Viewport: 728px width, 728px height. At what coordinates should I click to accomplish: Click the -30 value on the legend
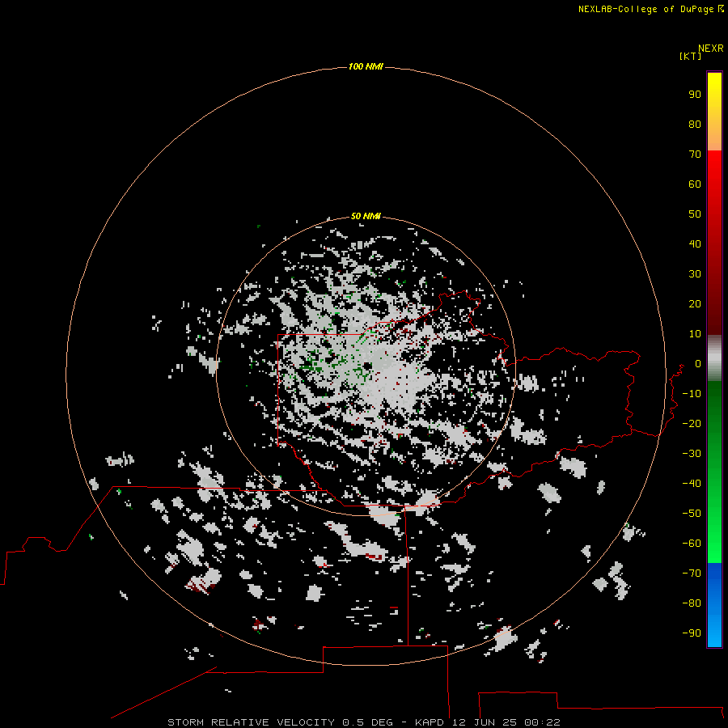tap(692, 454)
